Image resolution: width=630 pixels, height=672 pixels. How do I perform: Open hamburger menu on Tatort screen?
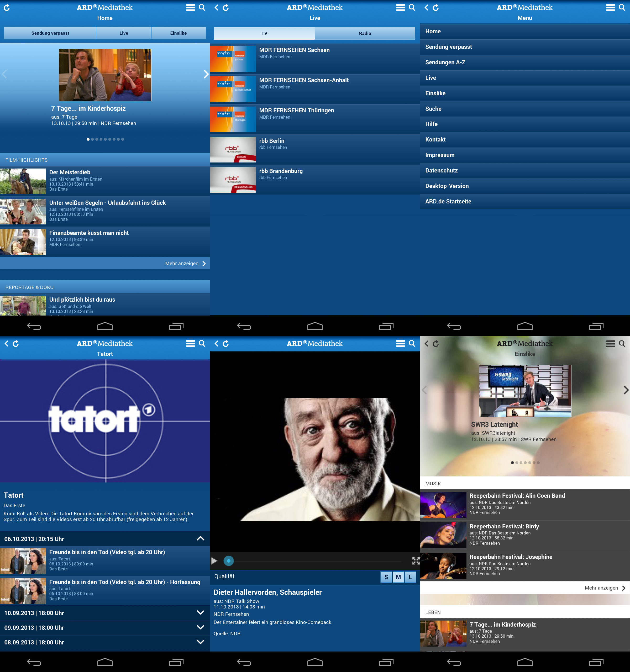point(190,343)
